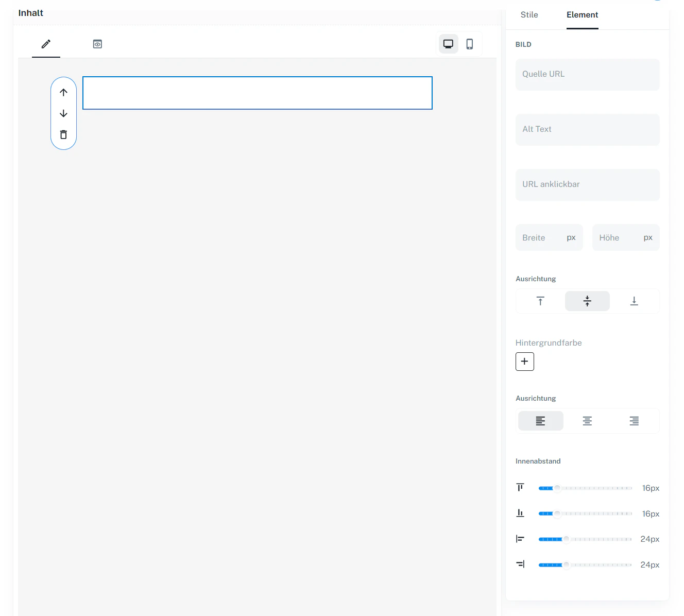Click the right padding icon
684x616 pixels.
coord(520,564)
